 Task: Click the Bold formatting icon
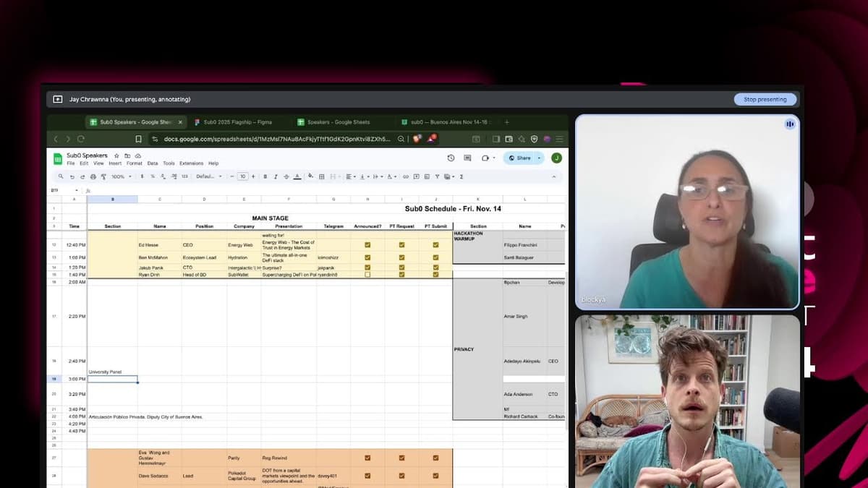pos(265,176)
